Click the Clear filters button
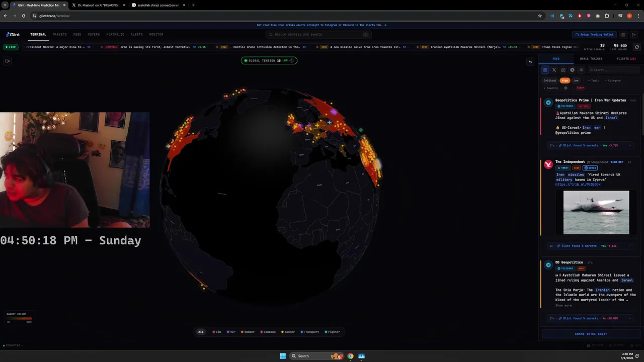 [580, 88]
